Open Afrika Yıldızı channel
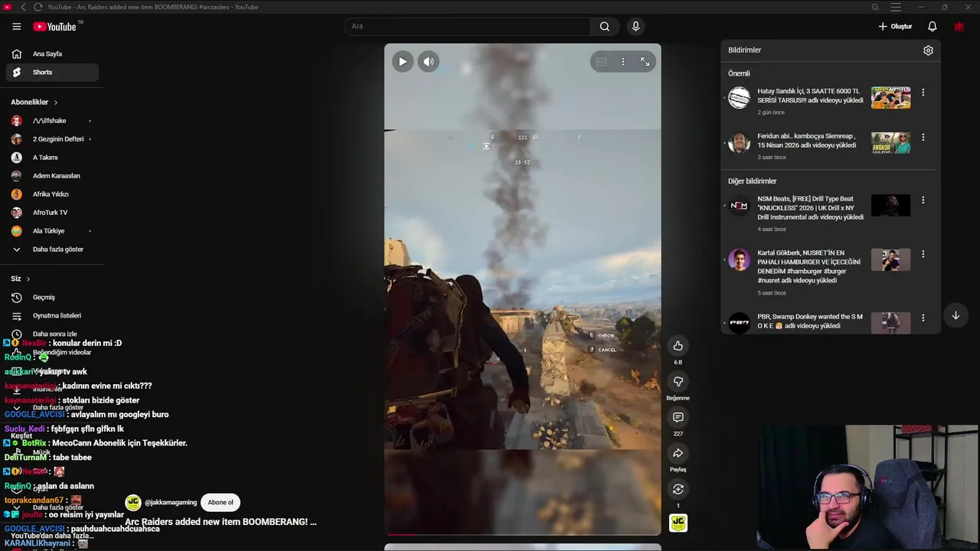 click(x=52, y=194)
